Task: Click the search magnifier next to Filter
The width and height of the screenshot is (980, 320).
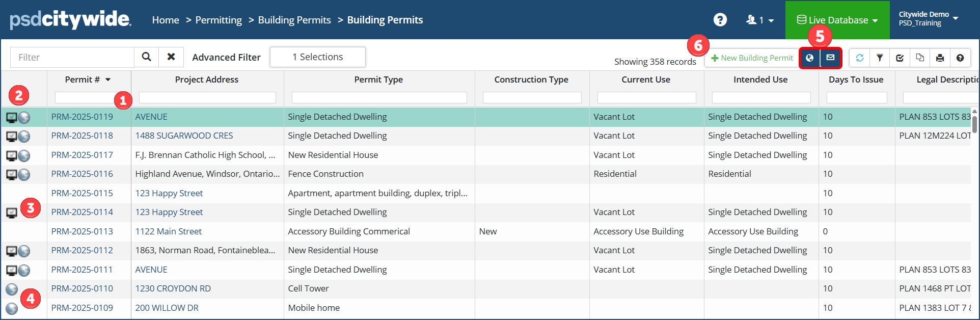Action: click(x=146, y=57)
